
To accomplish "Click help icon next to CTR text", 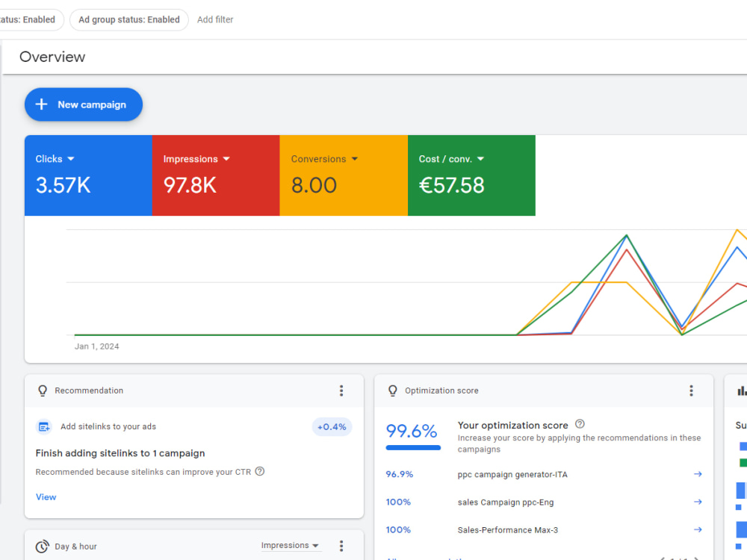I will point(260,471).
